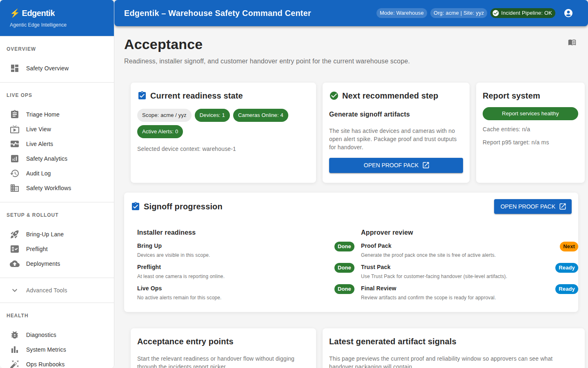Click the Live View camera icon

point(15,129)
